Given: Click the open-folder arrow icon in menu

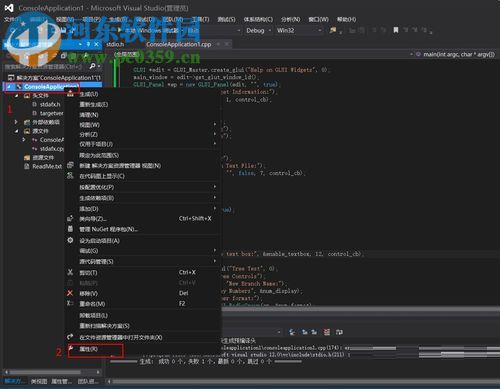Looking at the screenshot, I should tap(70, 337).
